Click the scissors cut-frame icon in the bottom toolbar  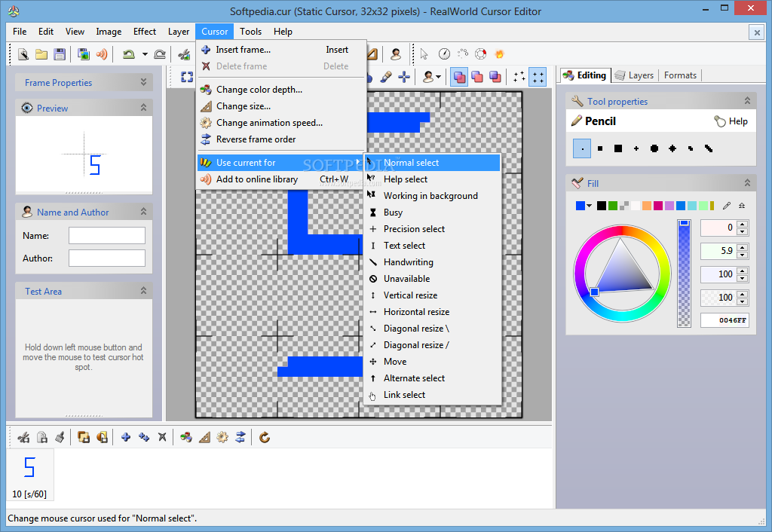click(x=23, y=437)
